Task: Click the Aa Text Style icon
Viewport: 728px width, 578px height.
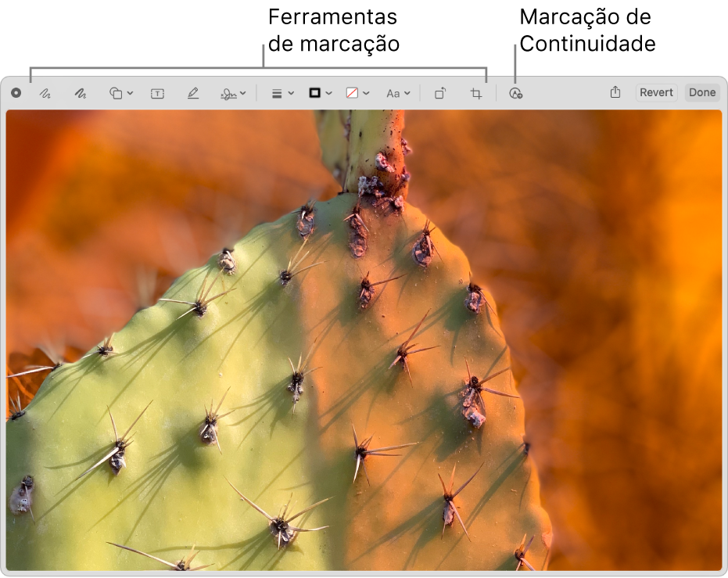Action: [x=393, y=94]
